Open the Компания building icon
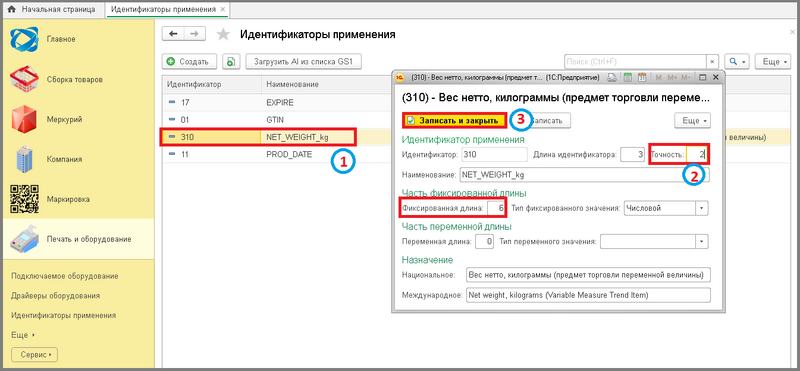The width and height of the screenshot is (800, 371). [24, 159]
